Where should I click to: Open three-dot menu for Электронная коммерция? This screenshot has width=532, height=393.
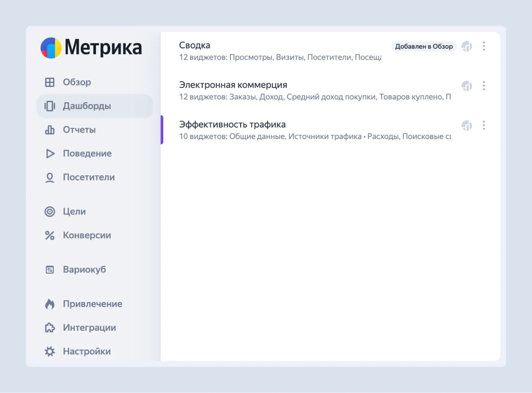[484, 86]
